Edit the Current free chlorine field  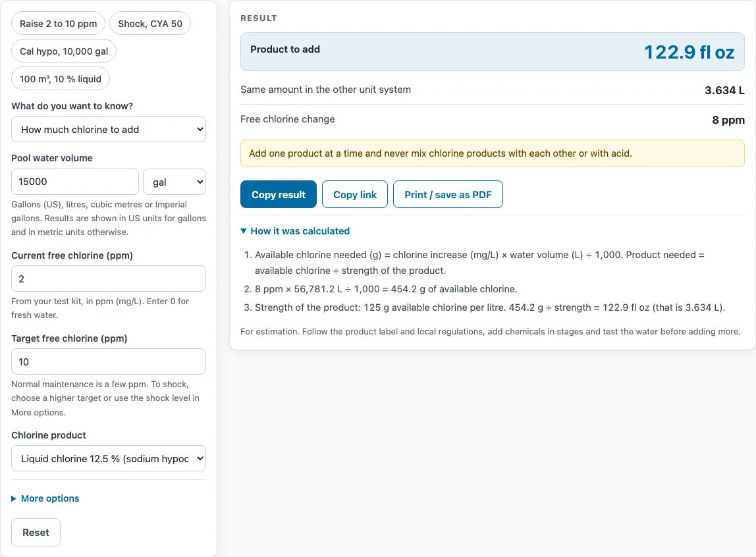tap(109, 278)
